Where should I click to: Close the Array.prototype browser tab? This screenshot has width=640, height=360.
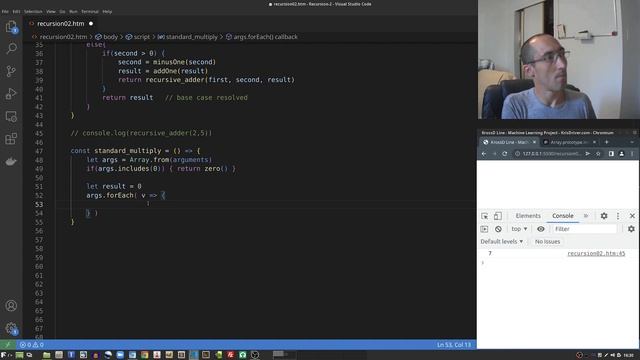pos(594,142)
